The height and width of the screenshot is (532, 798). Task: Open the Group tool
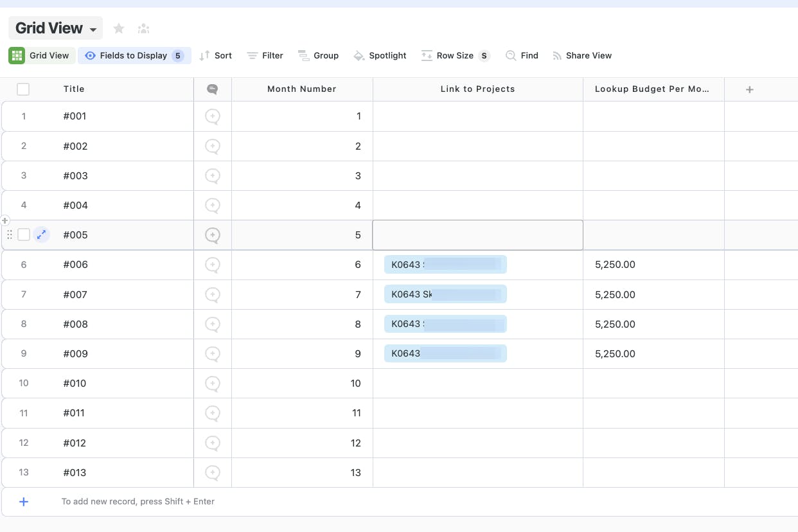[x=318, y=55]
